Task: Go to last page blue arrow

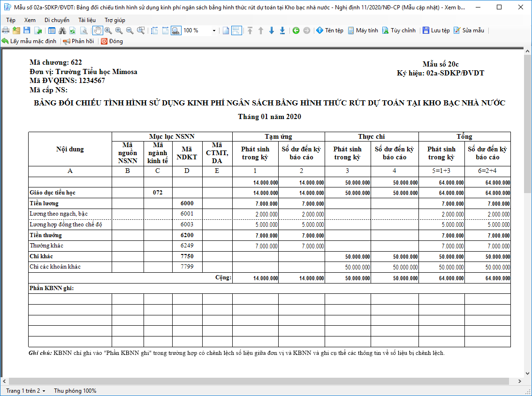Action: [x=282, y=30]
